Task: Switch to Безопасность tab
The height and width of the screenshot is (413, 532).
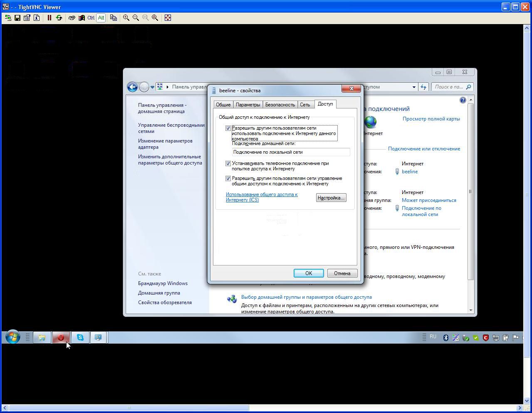Action: coord(280,105)
